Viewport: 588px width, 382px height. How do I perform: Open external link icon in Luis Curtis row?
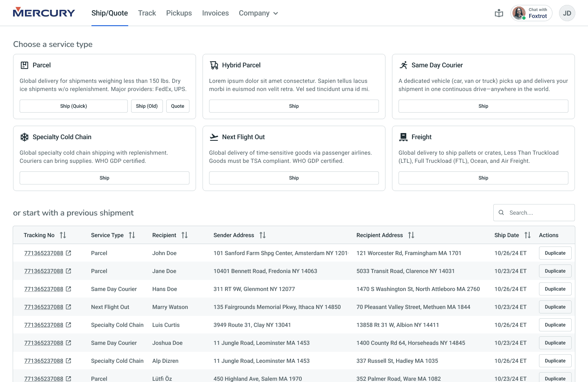(69, 325)
